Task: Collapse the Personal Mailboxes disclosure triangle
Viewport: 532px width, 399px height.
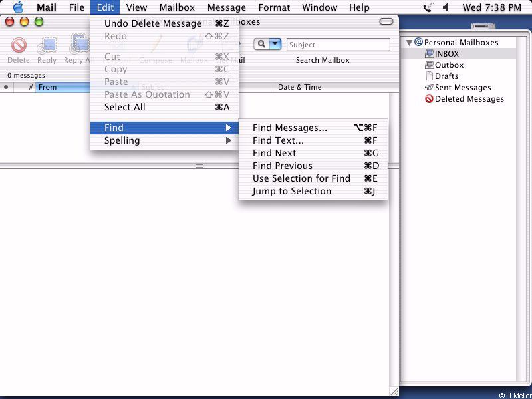Action: [x=410, y=43]
